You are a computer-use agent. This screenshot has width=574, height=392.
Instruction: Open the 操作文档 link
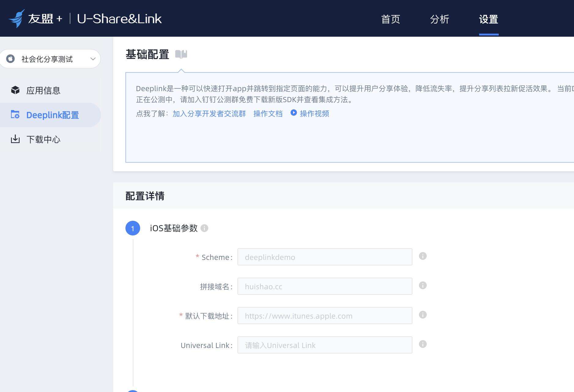(268, 114)
